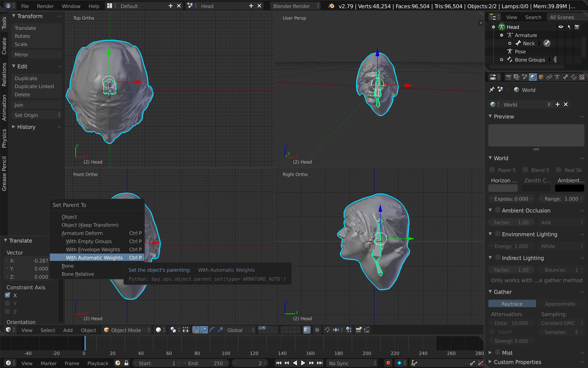
Task: Open the Global orientation dropdown
Action: 241,330
